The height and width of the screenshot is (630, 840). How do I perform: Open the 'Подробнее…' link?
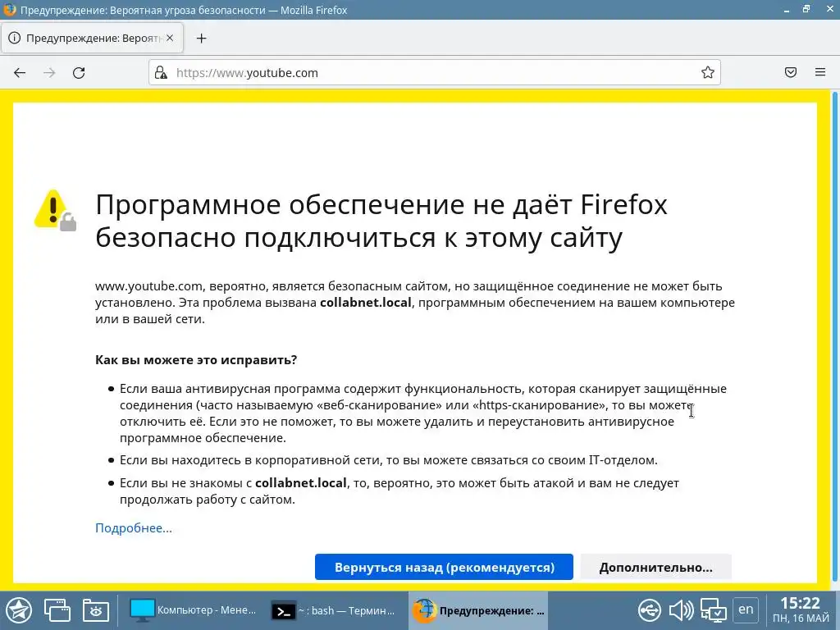pos(134,527)
